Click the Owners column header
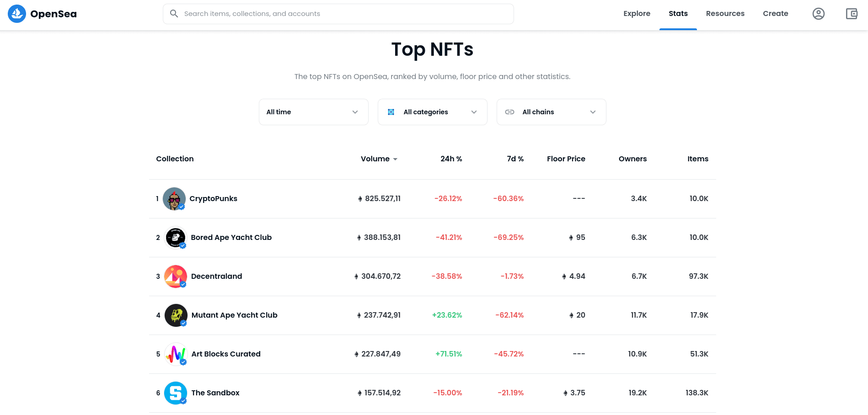868x415 pixels. [632, 159]
